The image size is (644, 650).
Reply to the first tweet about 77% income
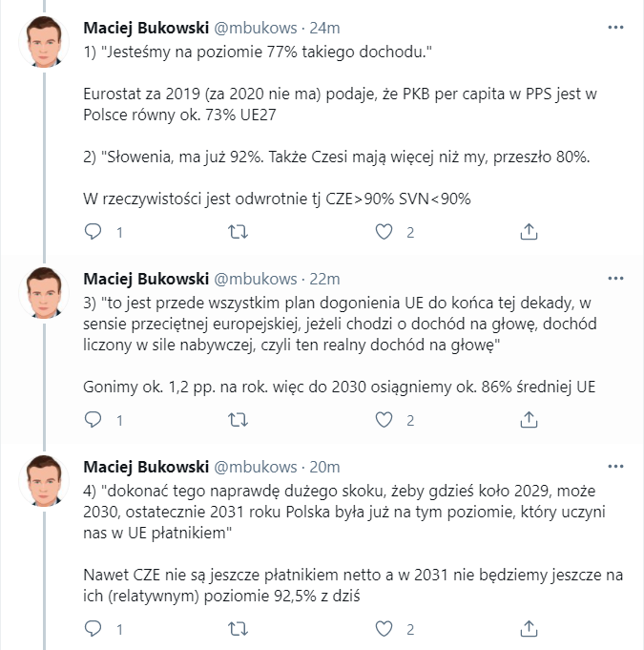[x=93, y=232]
